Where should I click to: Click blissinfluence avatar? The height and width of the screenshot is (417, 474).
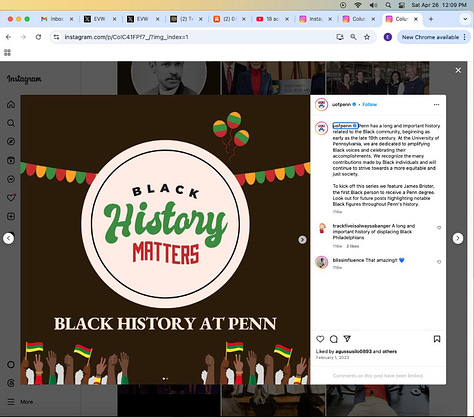point(322,262)
